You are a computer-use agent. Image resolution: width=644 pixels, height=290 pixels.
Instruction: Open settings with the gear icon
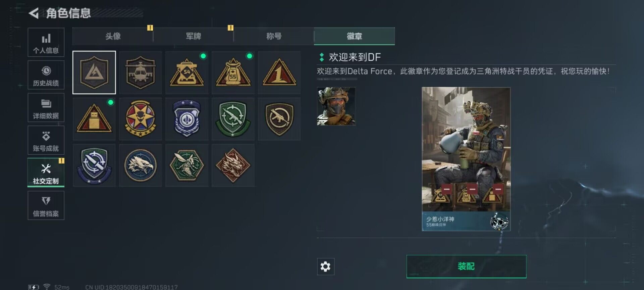click(x=325, y=267)
